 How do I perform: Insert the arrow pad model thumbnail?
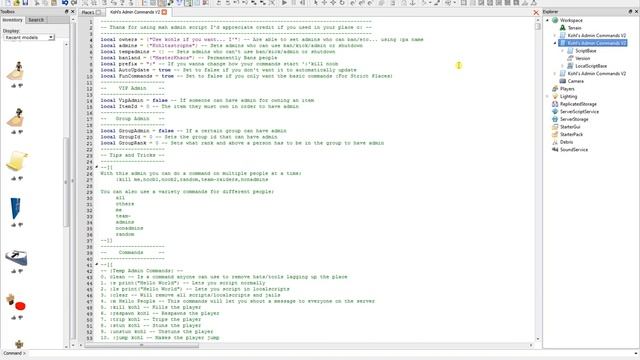pos(16,258)
